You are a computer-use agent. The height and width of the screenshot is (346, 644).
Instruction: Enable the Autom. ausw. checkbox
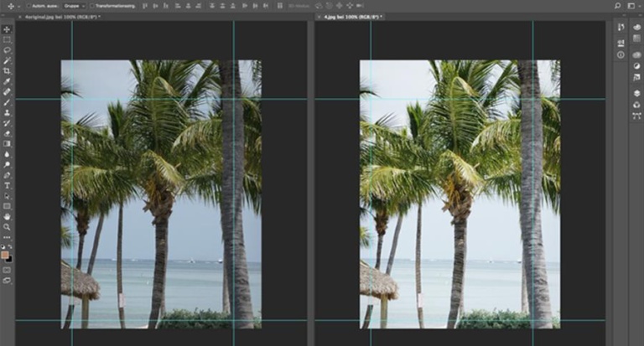click(29, 6)
